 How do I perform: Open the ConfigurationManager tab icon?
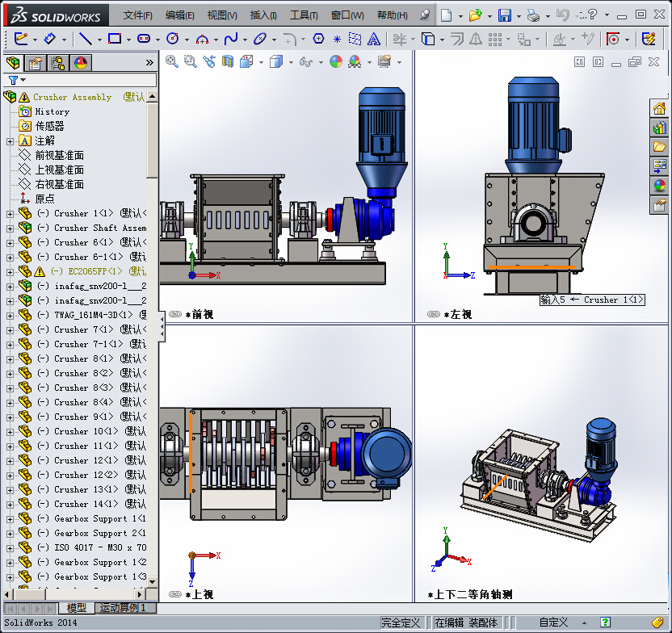(x=58, y=63)
